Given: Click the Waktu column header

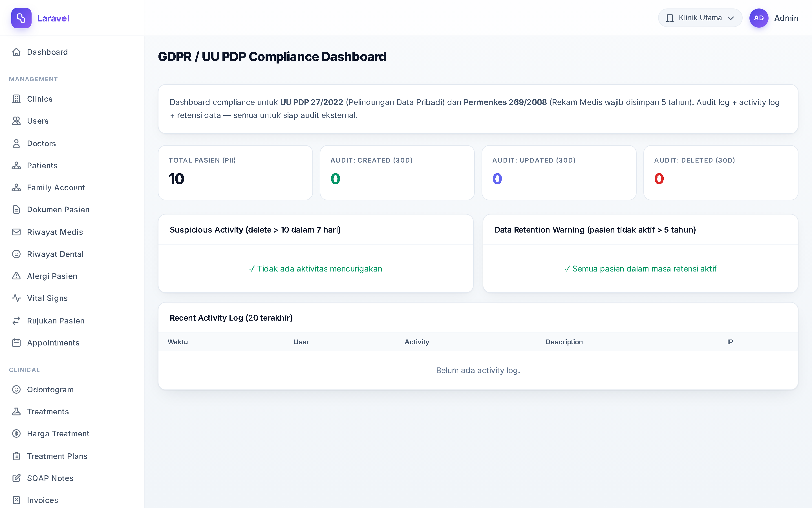Looking at the screenshot, I should pos(178,342).
